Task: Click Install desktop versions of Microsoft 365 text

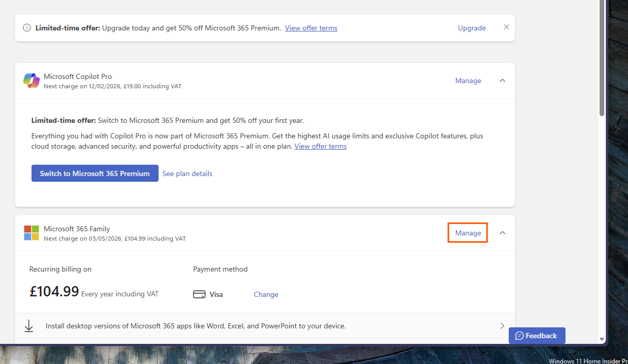Action: [x=196, y=326]
